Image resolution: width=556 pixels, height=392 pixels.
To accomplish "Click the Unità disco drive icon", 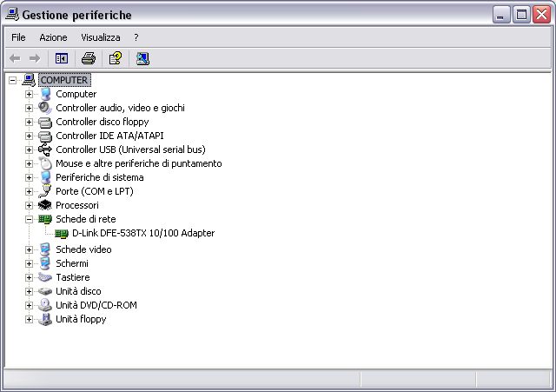I will coord(45,291).
